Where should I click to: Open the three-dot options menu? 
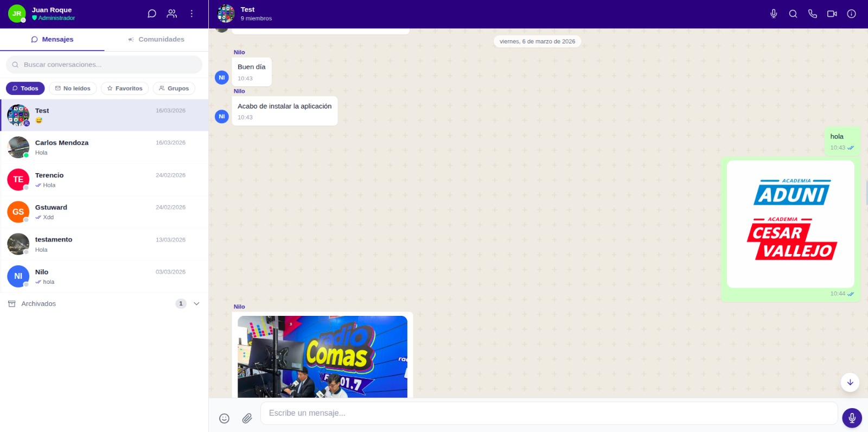click(192, 14)
